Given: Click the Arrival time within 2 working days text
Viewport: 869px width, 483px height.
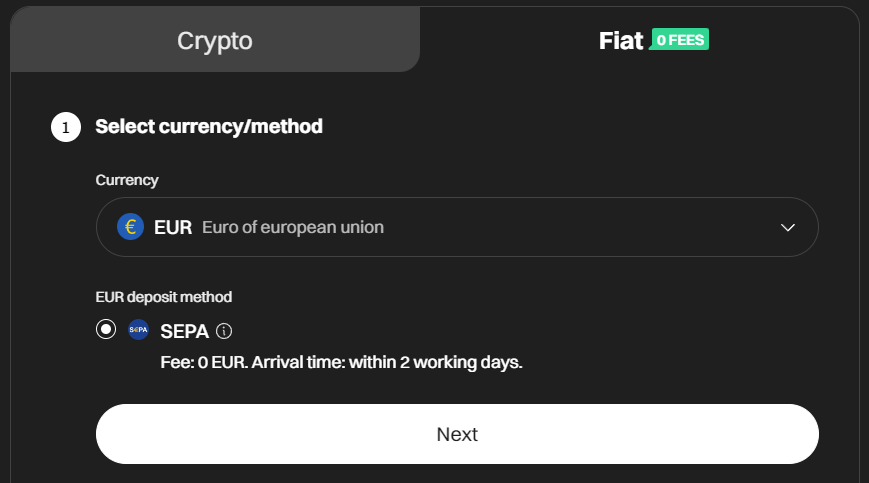Looking at the screenshot, I should (x=387, y=362).
